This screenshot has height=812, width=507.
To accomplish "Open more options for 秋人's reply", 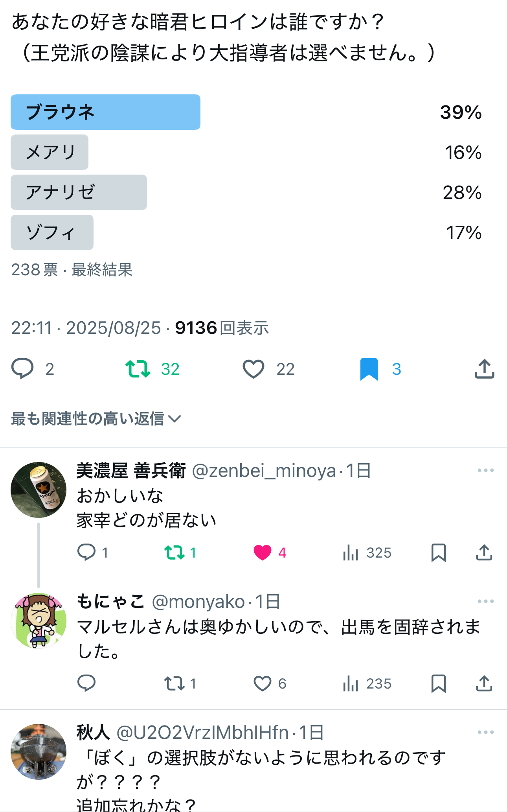I will (x=485, y=733).
